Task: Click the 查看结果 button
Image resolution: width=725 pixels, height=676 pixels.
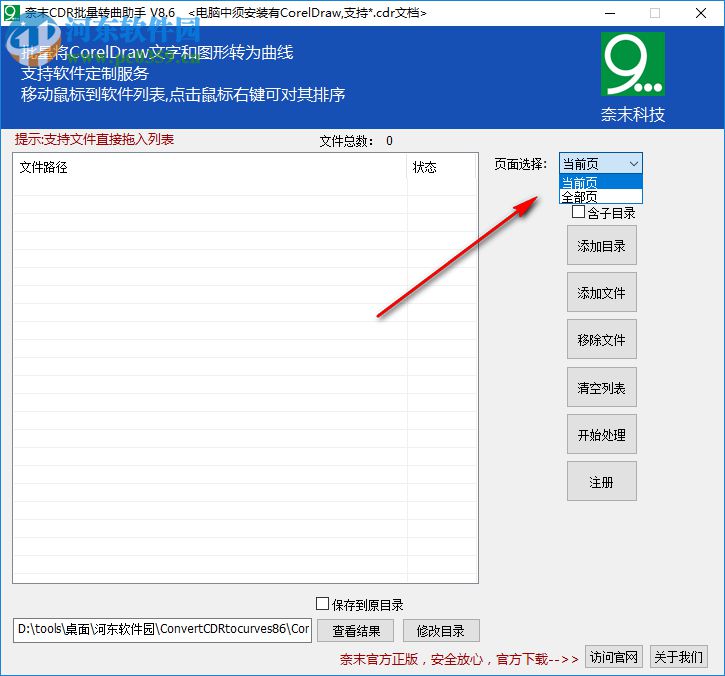Action: coord(356,631)
